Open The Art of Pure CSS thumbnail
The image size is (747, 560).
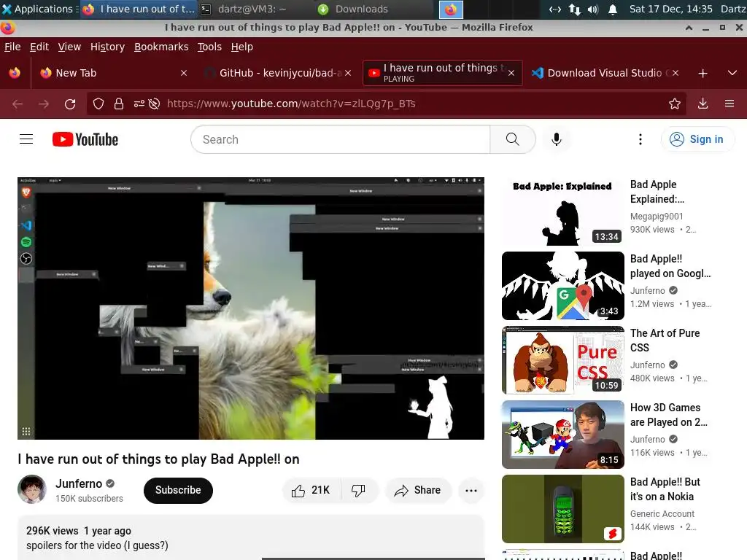click(562, 360)
